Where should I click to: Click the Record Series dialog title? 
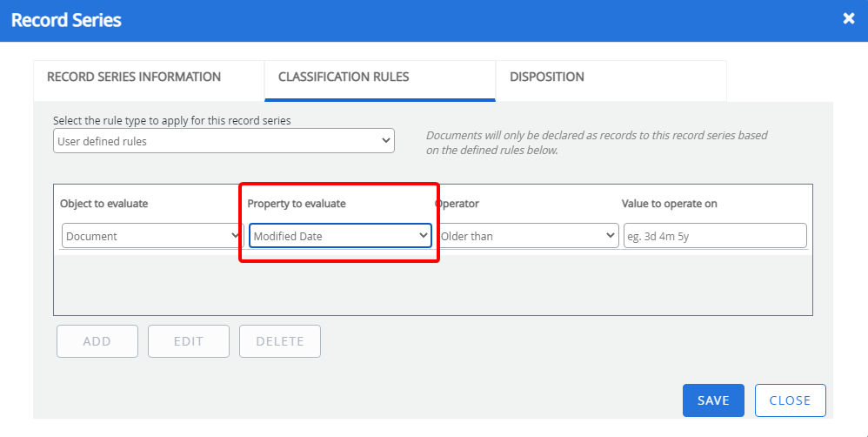tap(66, 20)
